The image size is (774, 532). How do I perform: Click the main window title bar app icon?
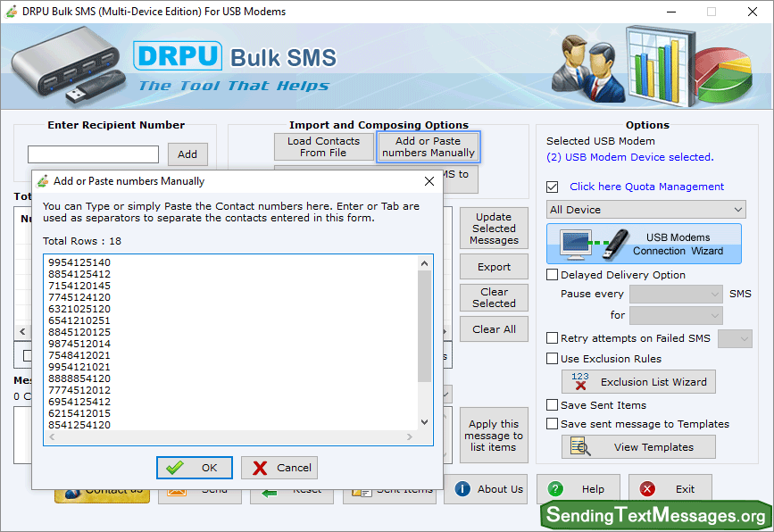[11, 12]
